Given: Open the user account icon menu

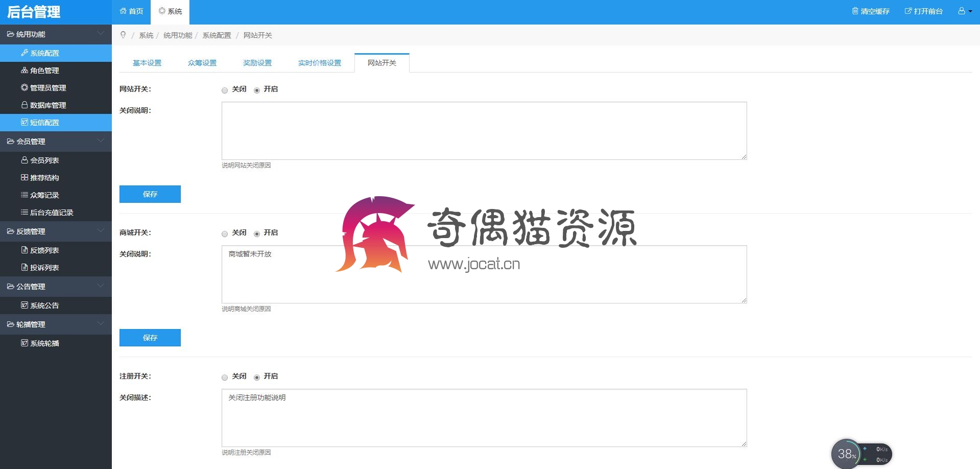Looking at the screenshot, I should click(962, 11).
